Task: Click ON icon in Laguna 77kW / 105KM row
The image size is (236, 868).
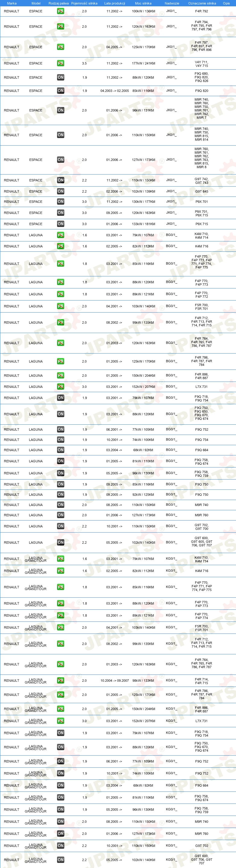Action: (x=60, y=429)
